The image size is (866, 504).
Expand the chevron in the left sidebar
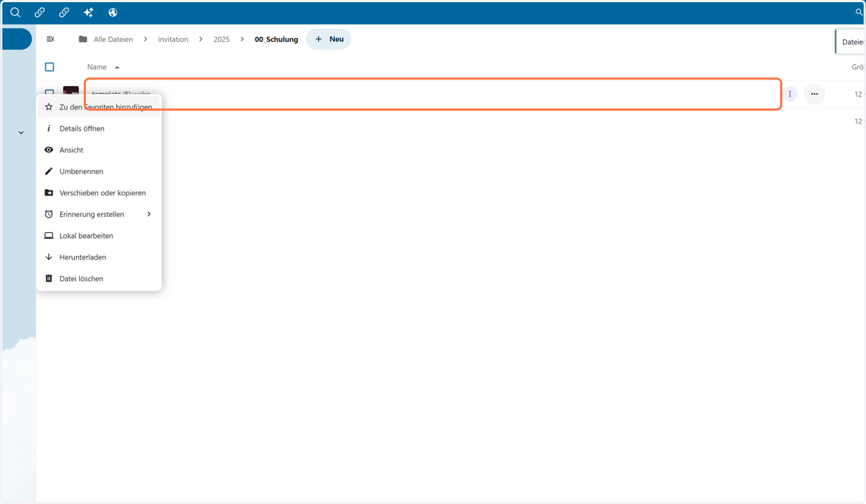click(21, 133)
